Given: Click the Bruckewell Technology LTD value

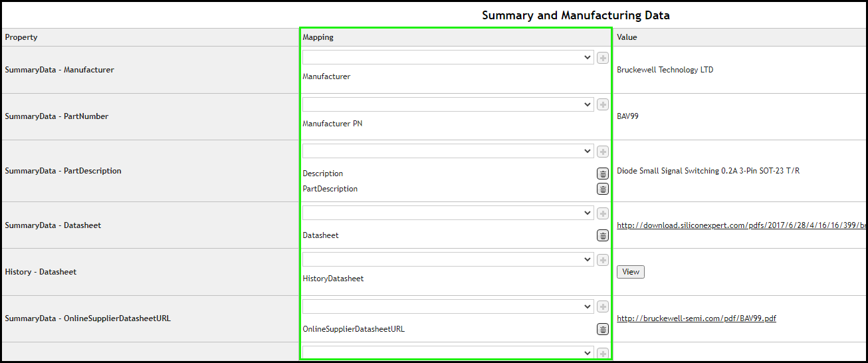Looking at the screenshot, I should click(665, 70).
